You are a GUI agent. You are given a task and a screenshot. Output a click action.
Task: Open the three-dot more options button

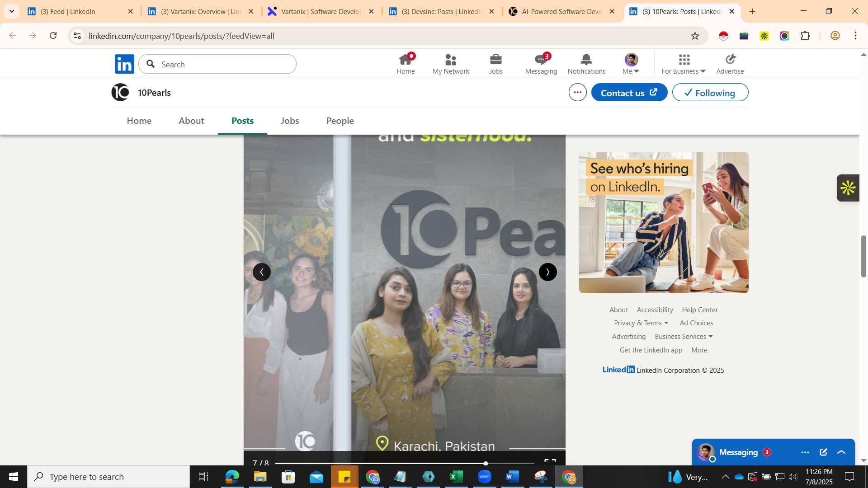coord(577,92)
